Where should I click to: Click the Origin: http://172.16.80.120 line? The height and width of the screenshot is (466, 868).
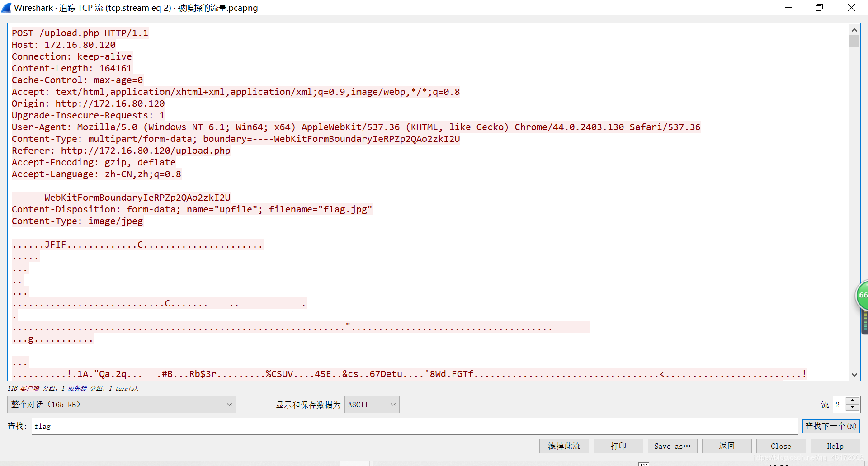coord(88,104)
